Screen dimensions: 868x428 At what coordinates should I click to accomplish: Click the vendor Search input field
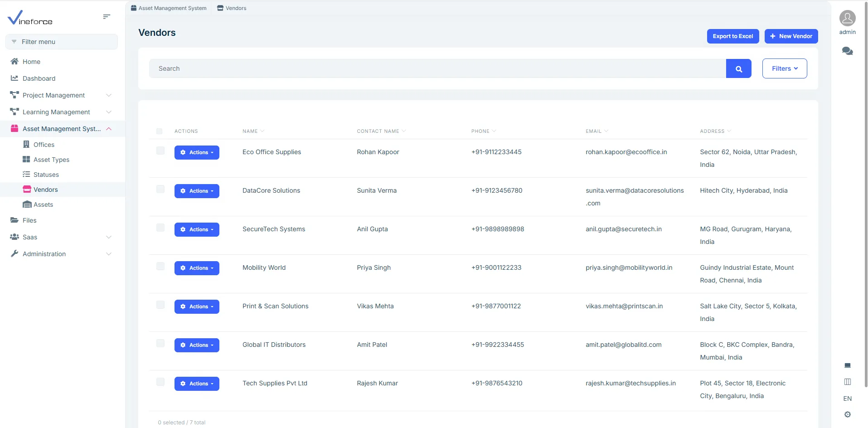437,68
